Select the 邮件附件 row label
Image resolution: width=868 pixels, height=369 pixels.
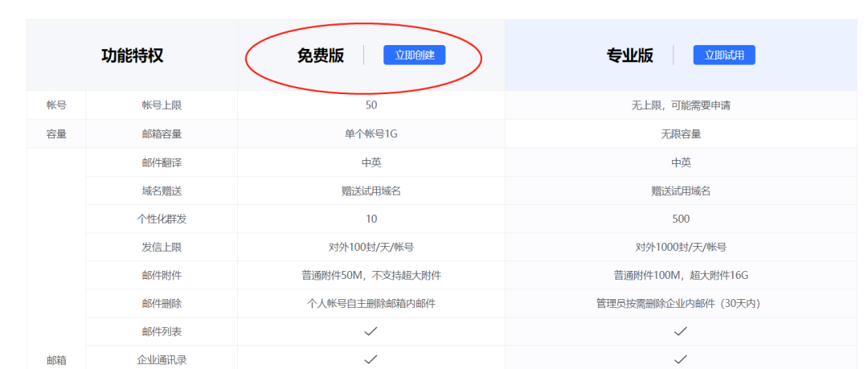(162, 276)
